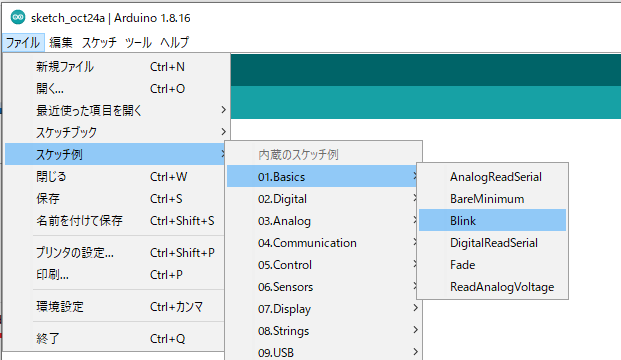Open 環境設定 preferences entry
Image resolution: width=621 pixels, height=360 pixels.
[115, 307]
